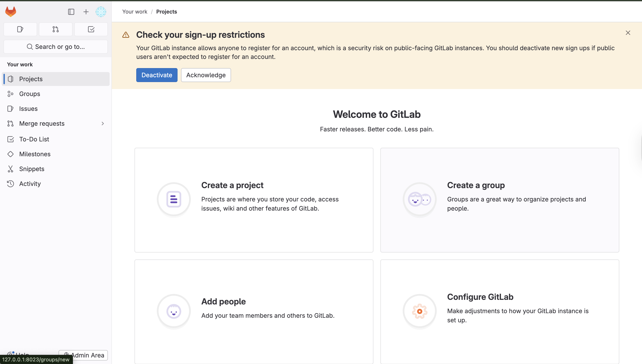Open assigned issues shortcut button
This screenshot has width=642, height=364.
(x=20, y=29)
